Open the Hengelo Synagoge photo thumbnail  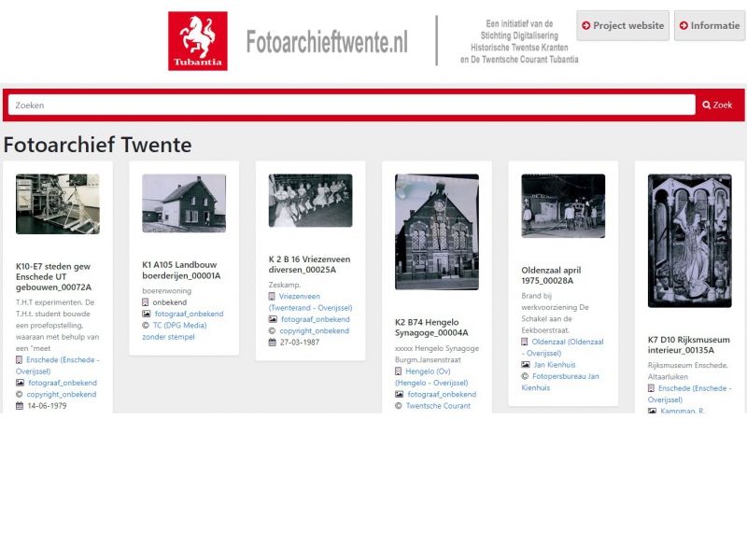pos(436,231)
